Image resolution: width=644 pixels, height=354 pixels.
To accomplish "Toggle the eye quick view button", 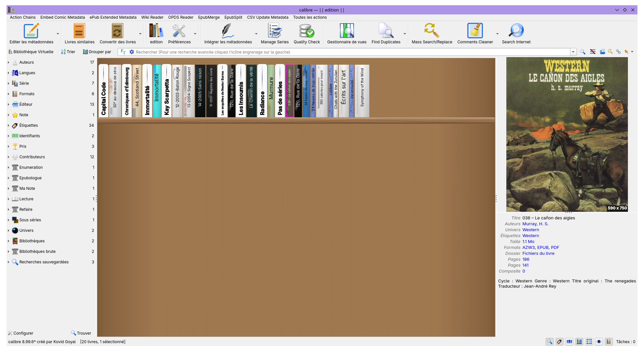I will click(x=599, y=342).
